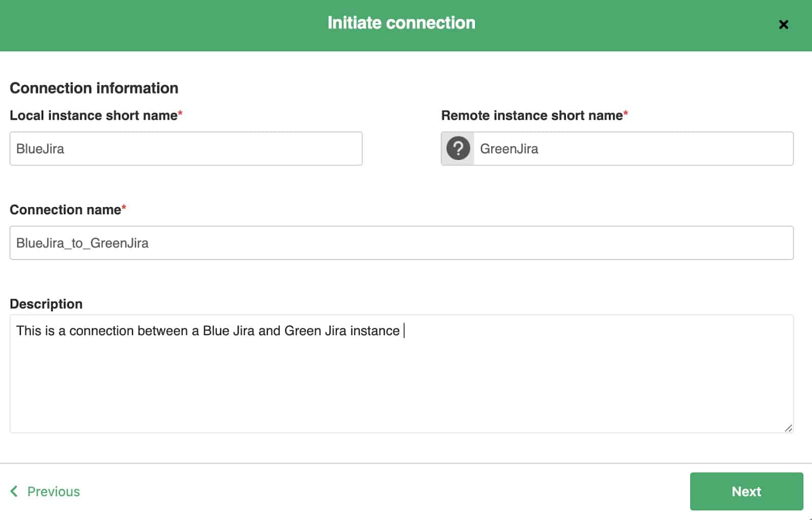Click the Connection information heading

(x=94, y=88)
